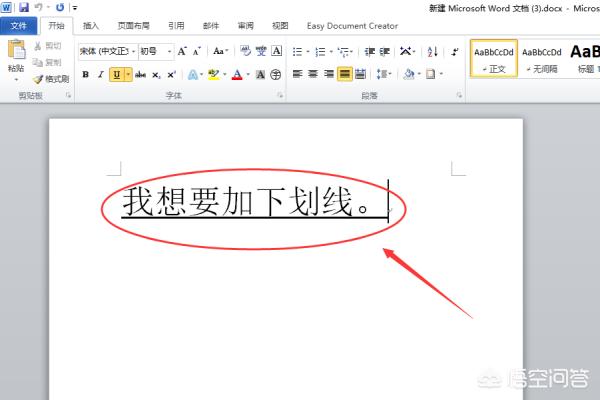Click the Sort A-Z icon
The image size is (600, 400).
[x=432, y=51]
